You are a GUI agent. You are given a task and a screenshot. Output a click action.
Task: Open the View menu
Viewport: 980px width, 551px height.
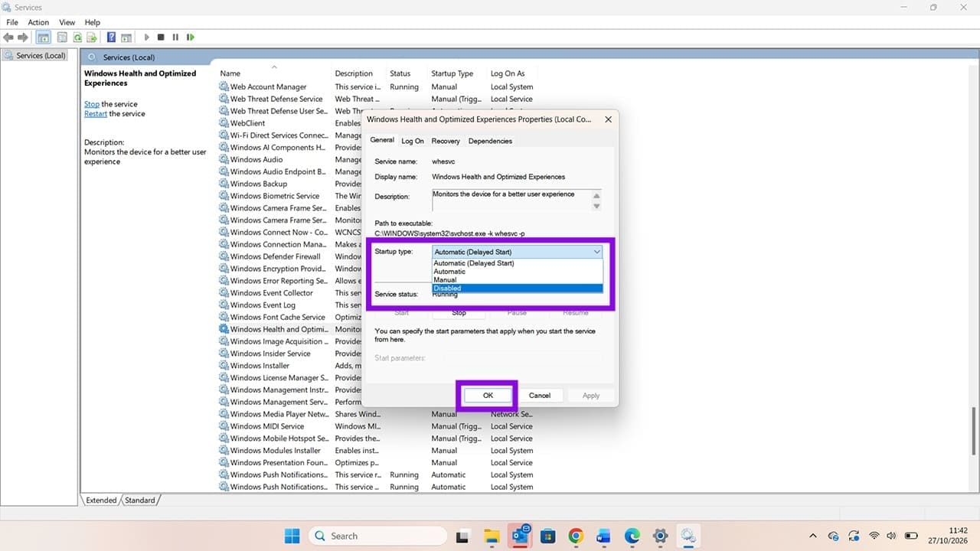click(x=67, y=22)
